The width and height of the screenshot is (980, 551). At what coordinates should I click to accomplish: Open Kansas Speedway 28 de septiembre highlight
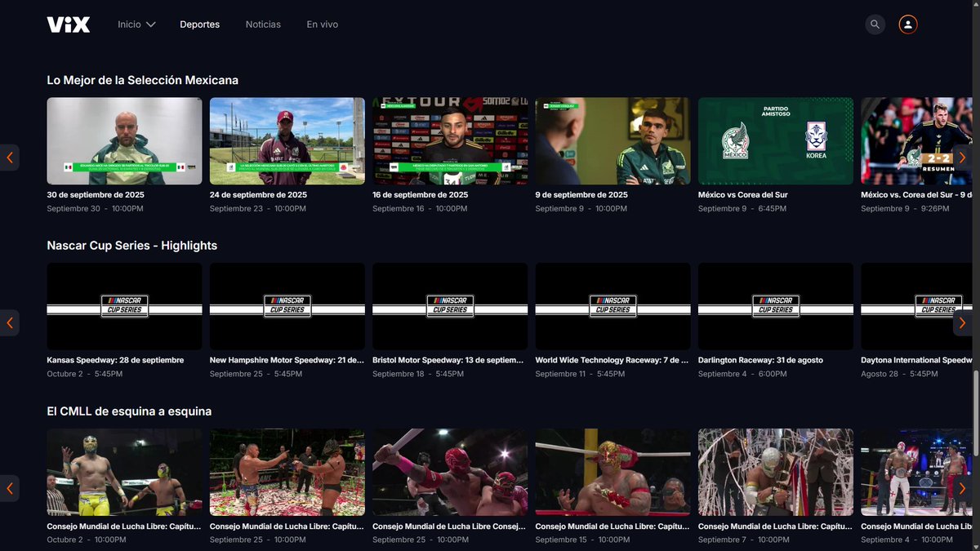123,305
